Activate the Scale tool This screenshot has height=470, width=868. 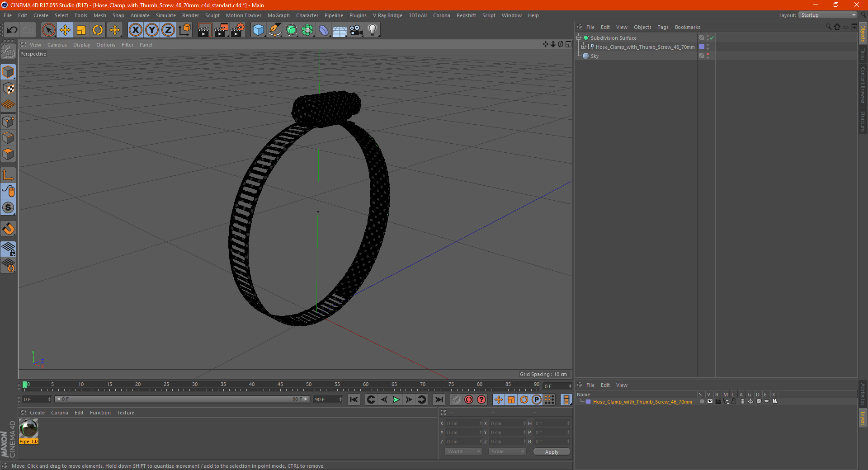[x=81, y=30]
